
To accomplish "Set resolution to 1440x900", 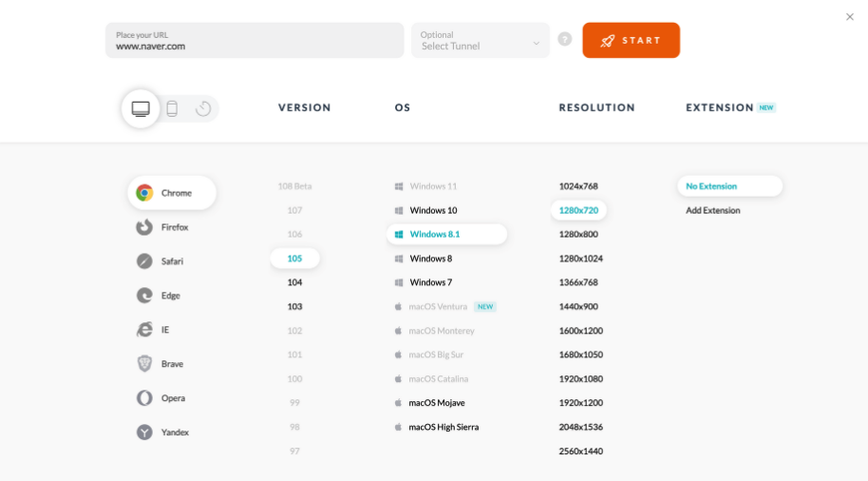I will click(x=578, y=306).
